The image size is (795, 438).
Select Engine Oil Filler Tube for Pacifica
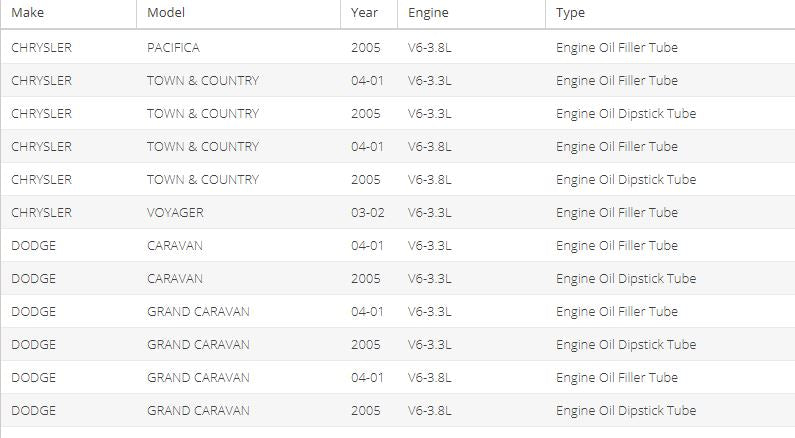[616, 47]
